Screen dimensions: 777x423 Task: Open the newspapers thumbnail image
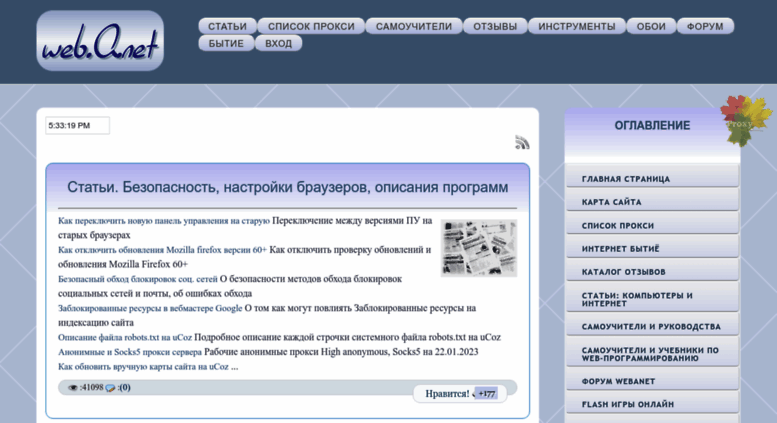(x=479, y=248)
